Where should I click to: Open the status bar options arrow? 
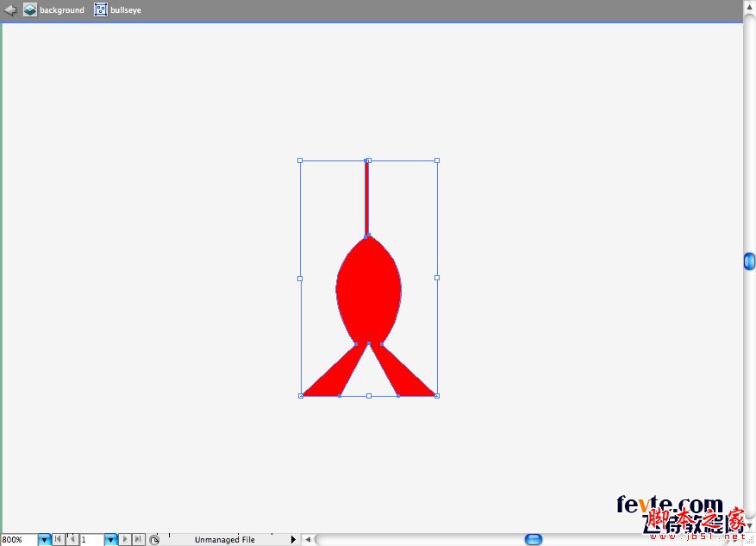(x=293, y=539)
